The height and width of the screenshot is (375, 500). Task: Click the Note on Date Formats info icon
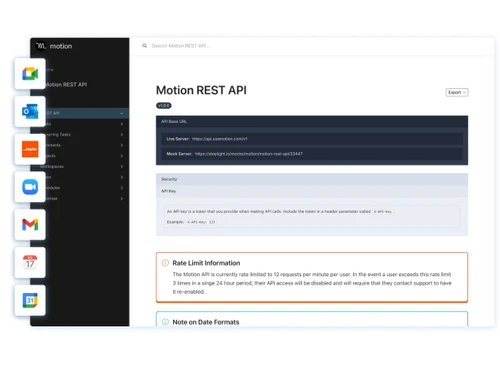165,322
